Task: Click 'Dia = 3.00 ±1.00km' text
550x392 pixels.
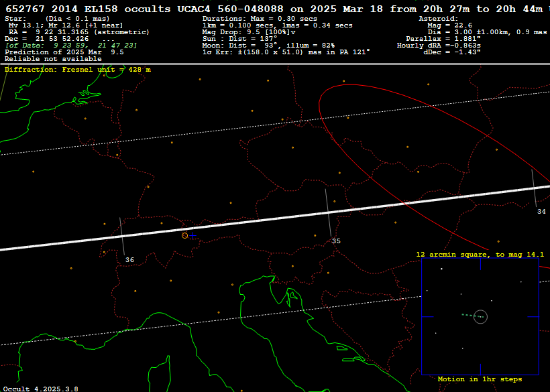Action: point(487,32)
